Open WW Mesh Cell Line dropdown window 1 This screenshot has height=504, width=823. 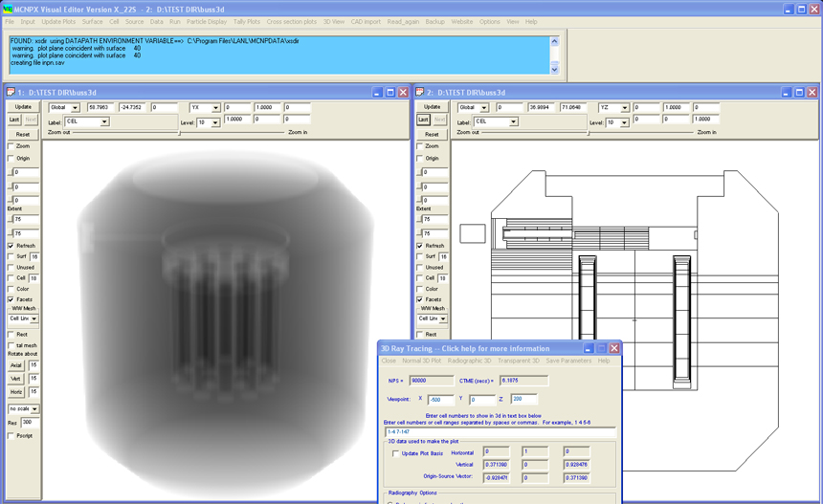pyautogui.click(x=34, y=318)
